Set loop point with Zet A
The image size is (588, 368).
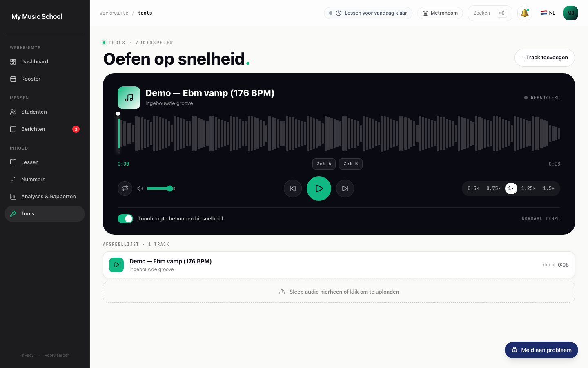(x=324, y=164)
